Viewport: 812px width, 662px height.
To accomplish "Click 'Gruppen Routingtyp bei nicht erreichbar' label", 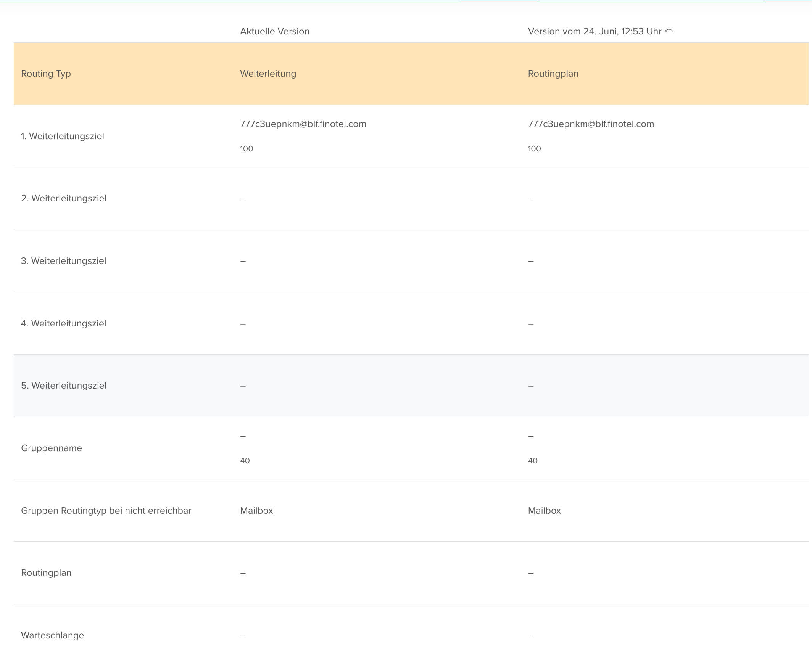I will 106,511.
